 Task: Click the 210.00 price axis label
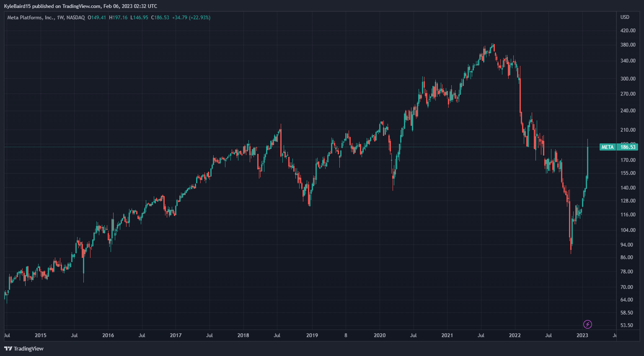point(628,130)
